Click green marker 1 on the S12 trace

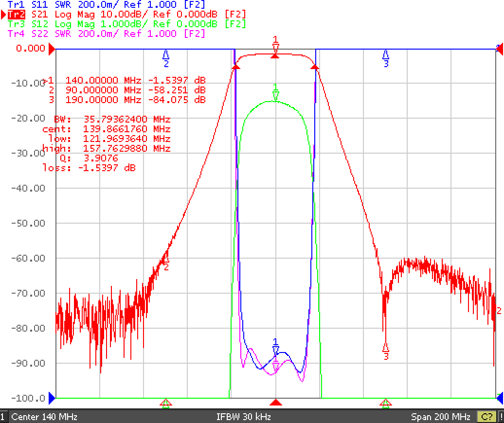(275, 92)
